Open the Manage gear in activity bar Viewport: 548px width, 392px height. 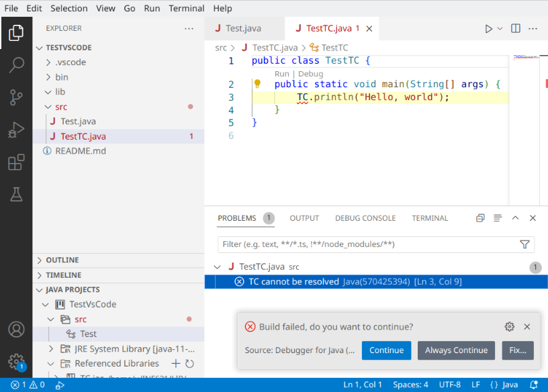tap(16, 362)
